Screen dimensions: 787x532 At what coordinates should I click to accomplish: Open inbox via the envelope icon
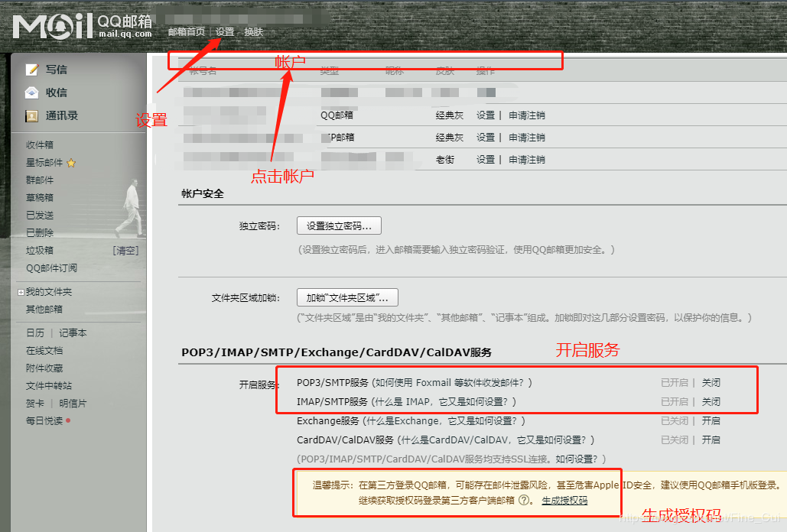coord(31,92)
